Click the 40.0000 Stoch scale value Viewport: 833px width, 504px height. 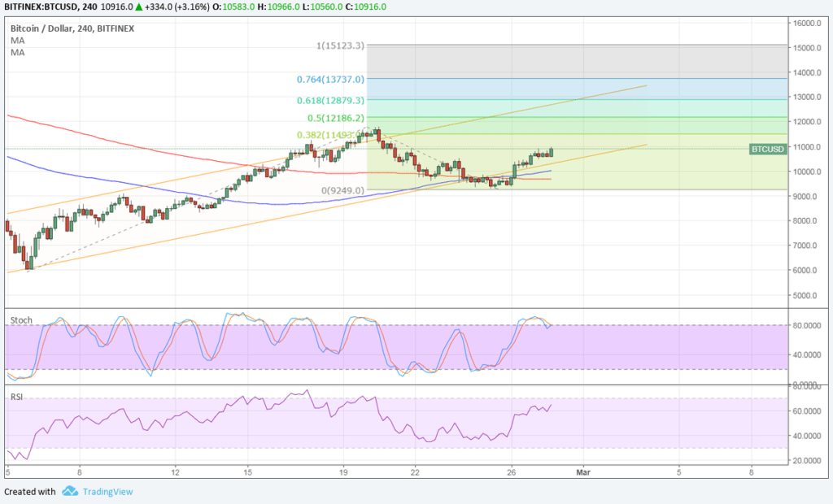pos(807,354)
